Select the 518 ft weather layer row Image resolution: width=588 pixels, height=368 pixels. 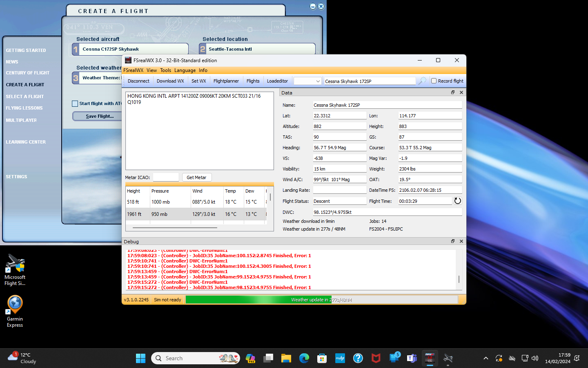click(x=196, y=202)
